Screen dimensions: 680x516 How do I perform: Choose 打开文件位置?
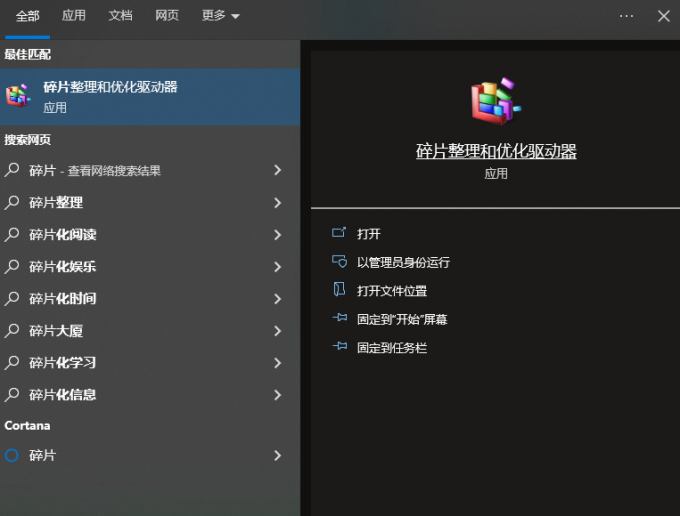(392, 291)
